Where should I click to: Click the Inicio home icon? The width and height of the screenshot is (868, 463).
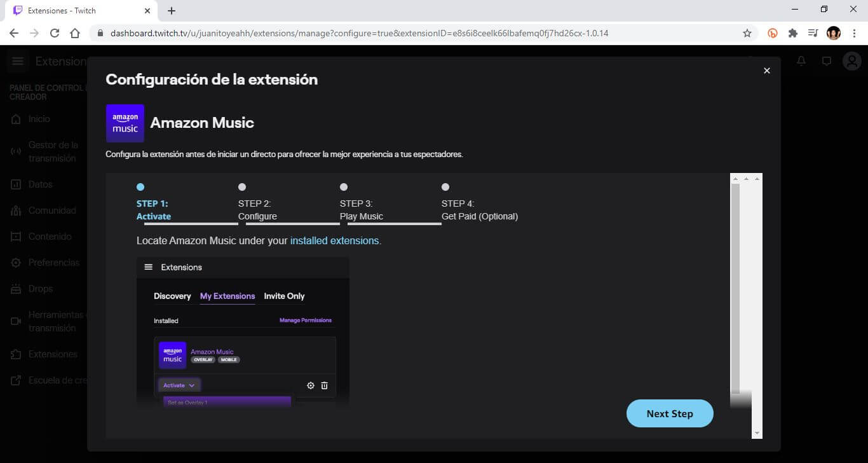[16, 120]
